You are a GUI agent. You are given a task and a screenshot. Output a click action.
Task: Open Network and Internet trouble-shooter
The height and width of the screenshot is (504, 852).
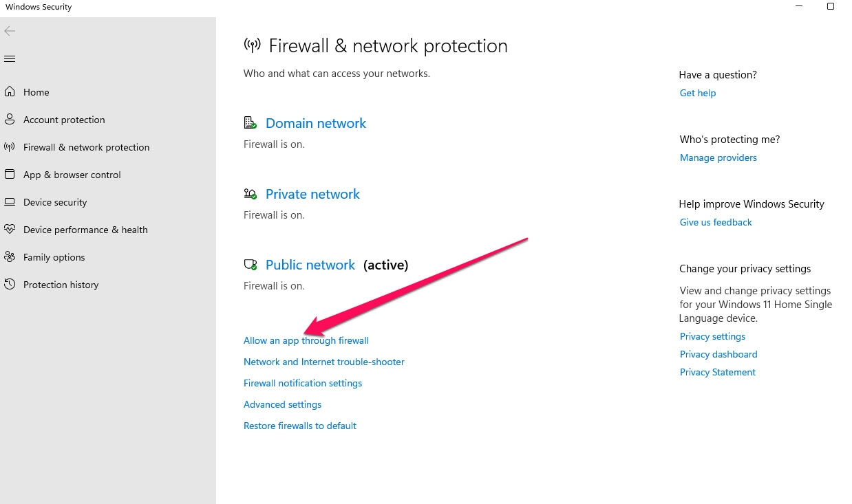pyautogui.click(x=324, y=362)
